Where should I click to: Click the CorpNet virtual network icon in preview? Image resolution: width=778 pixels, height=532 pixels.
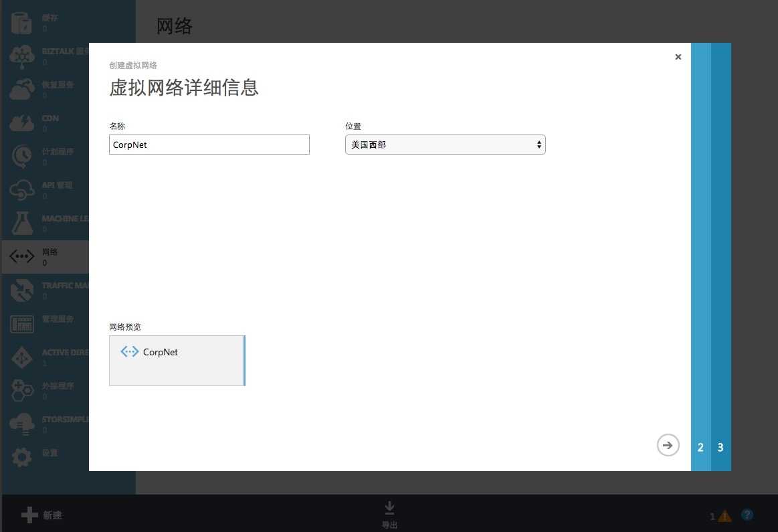point(130,352)
